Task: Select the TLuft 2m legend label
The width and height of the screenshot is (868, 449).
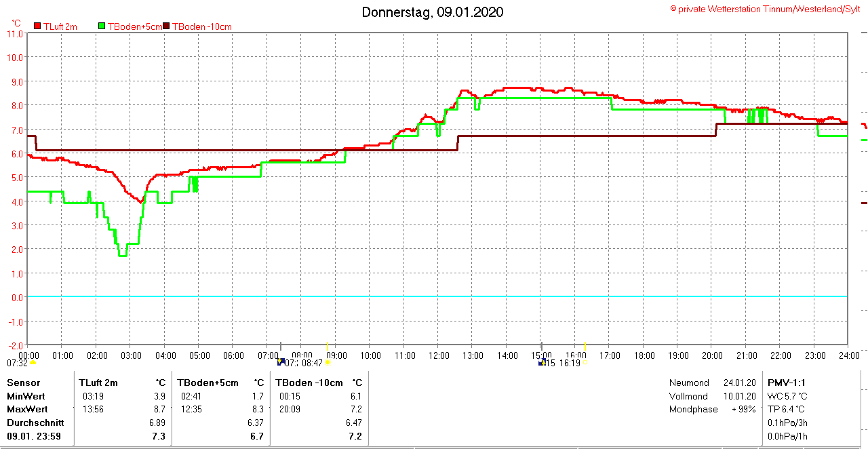Action: 60,26
